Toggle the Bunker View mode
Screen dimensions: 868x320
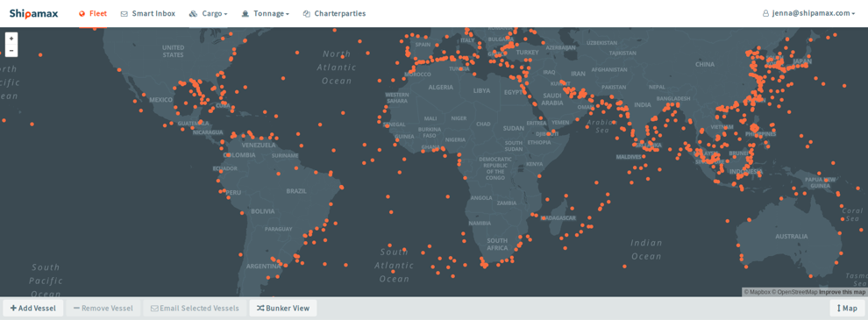coord(283,308)
